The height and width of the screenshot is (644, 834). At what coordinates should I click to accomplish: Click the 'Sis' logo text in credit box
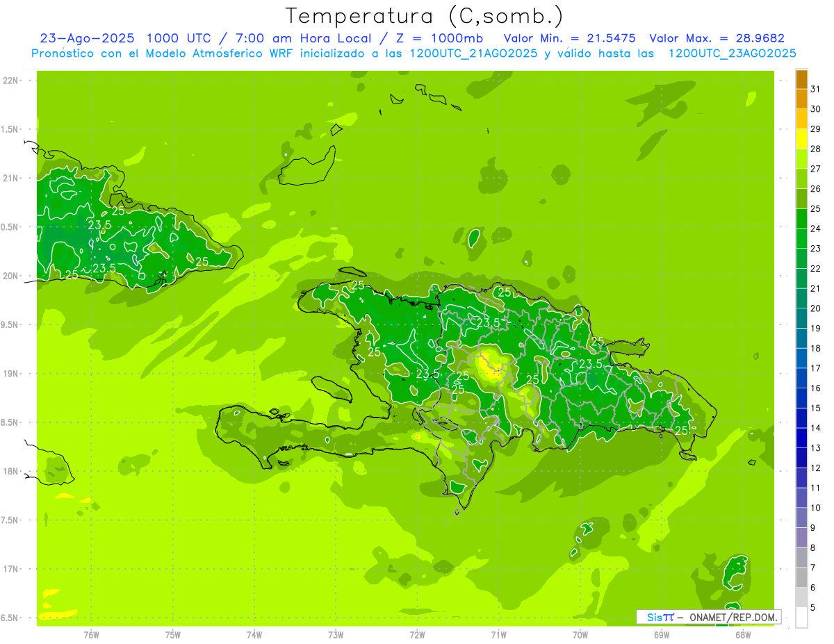[655, 617]
